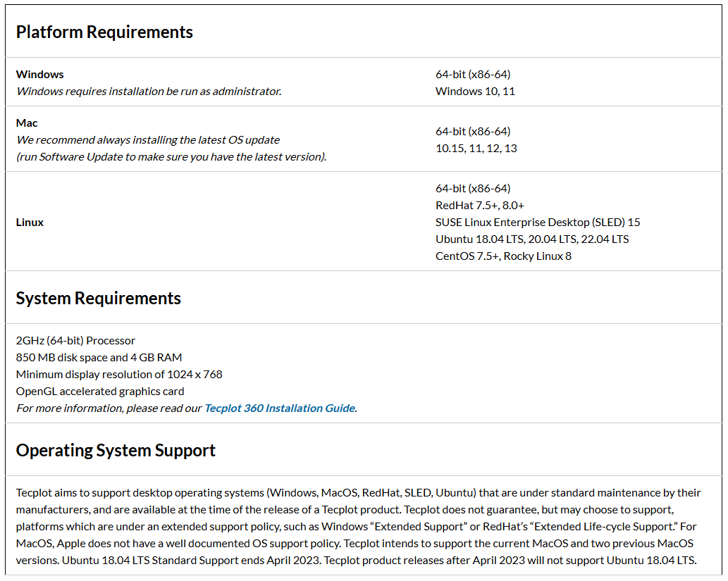Click the 'Windows 10, 11' version text
Image resolution: width=728 pixels, height=581 pixels.
tap(475, 92)
